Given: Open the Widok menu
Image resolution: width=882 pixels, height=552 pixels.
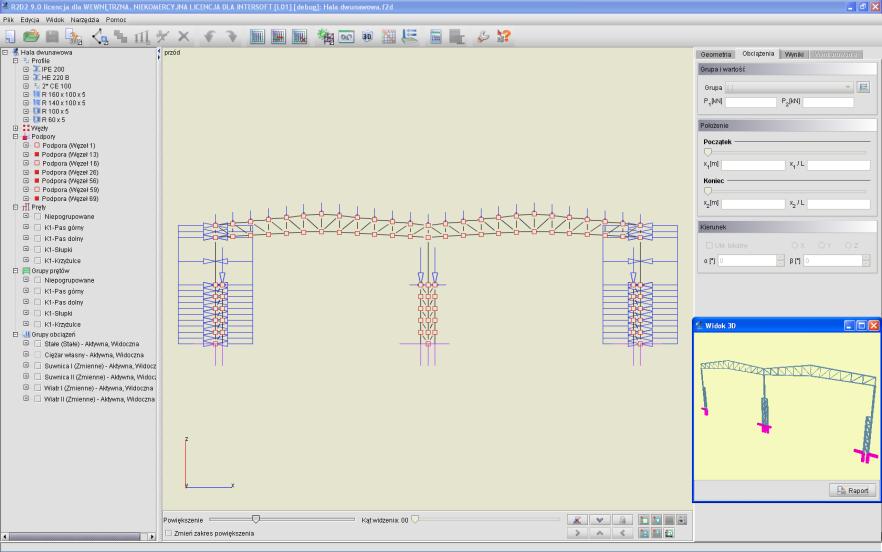Looking at the screenshot, I should pyautogui.click(x=55, y=20).
